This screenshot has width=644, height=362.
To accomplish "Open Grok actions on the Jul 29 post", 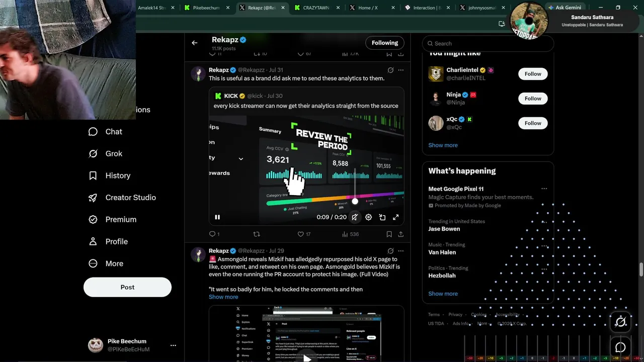I will pos(390,251).
